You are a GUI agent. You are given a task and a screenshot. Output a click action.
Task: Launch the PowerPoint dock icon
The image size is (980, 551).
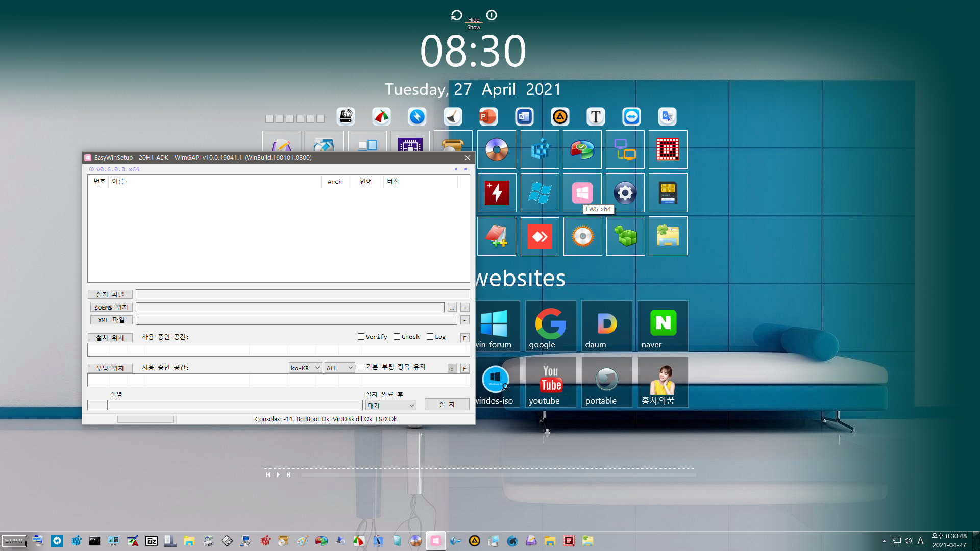488,117
